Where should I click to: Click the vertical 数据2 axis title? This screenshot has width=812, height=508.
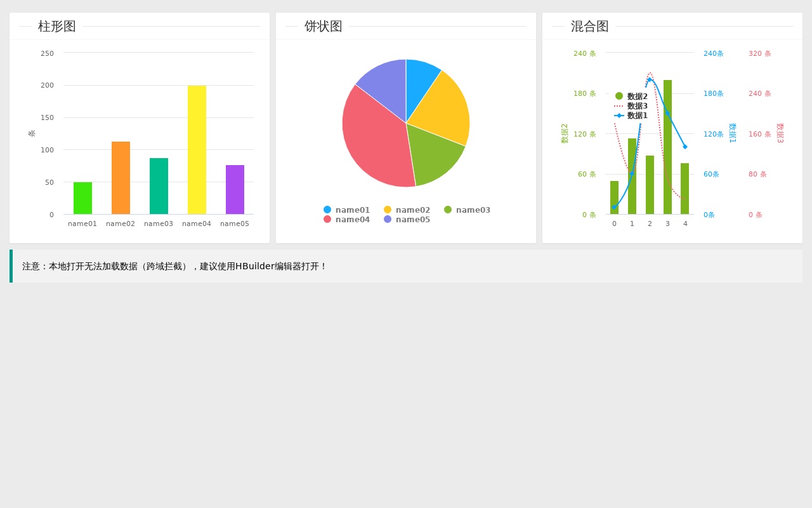[x=565, y=133]
